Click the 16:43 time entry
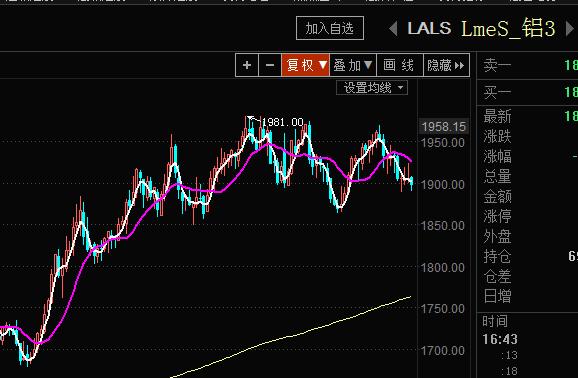Screen dimensions: 578x378 (x=500, y=339)
